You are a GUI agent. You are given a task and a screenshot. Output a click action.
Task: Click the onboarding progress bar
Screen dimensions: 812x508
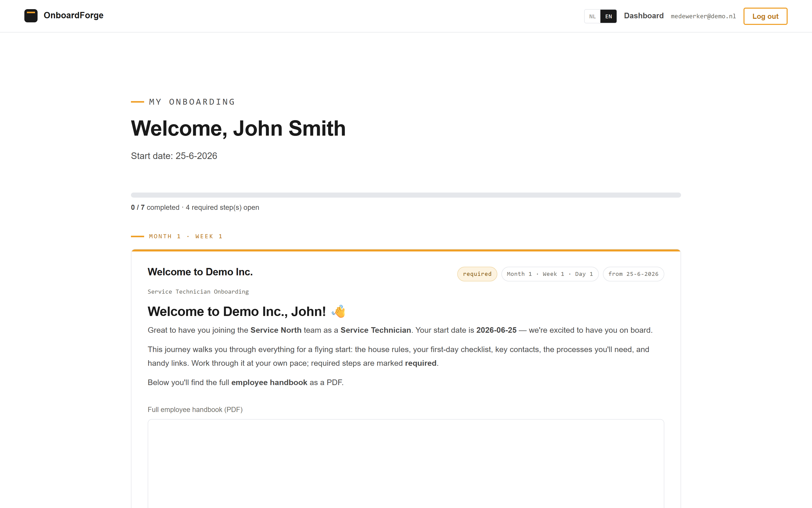(x=406, y=195)
